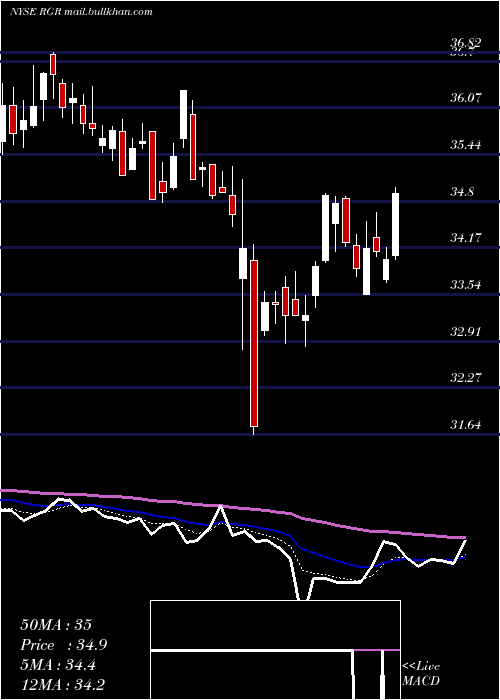Click the 50MA : 35 value

coord(56,625)
